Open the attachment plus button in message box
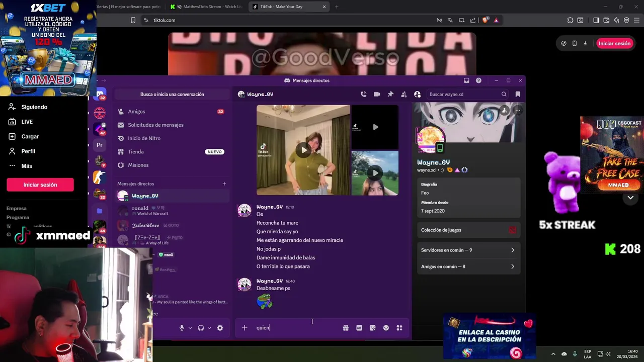Viewport: 644px width, 362px height. [245, 328]
